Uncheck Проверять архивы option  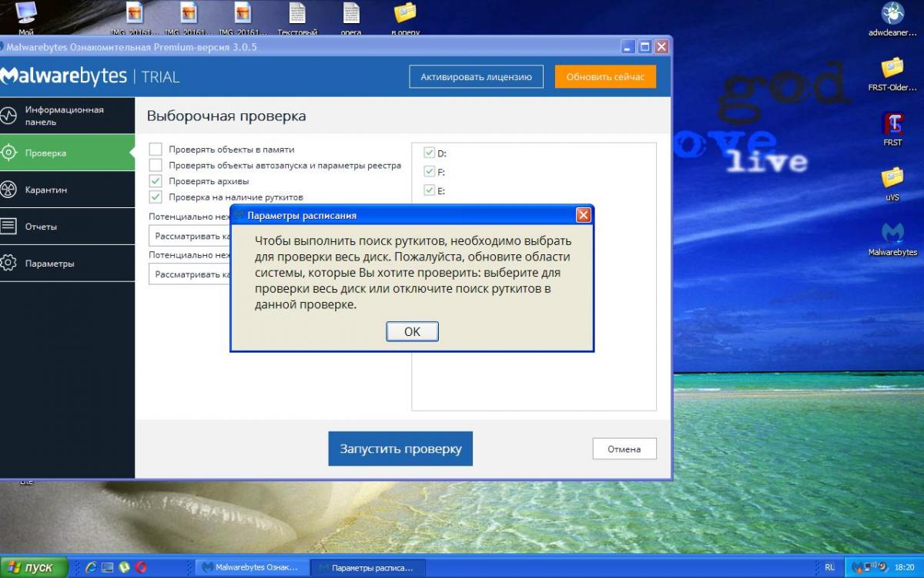point(156,181)
